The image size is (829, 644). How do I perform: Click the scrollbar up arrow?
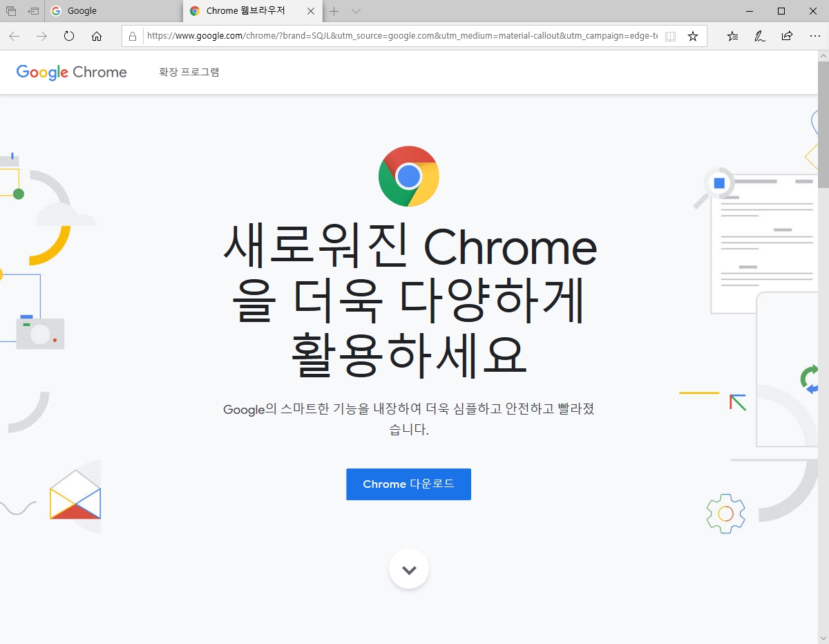click(x=823, y=56)
